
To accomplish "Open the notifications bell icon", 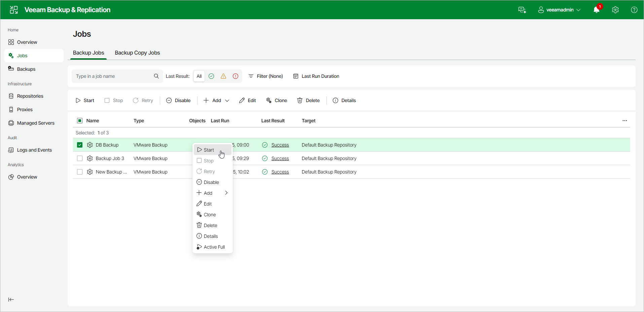I will 596,10.
